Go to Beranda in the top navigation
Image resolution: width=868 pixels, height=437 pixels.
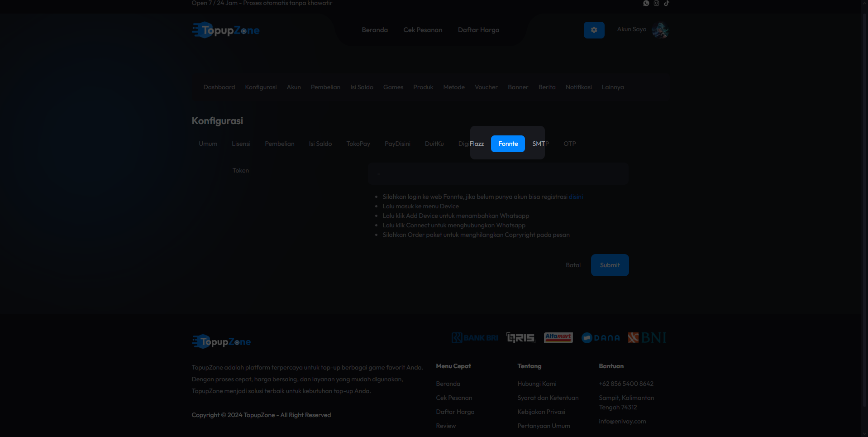(375, 30)
